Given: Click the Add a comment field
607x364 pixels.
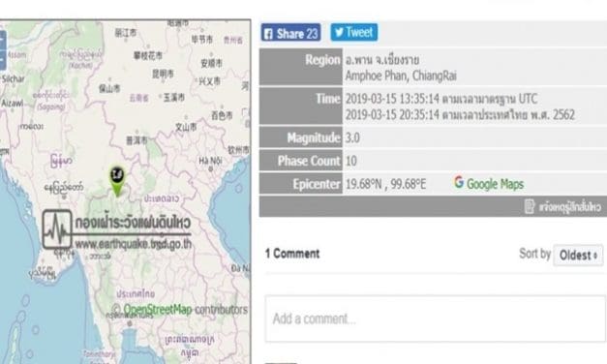Looking at the screenshot, I should tap(435, 318).
